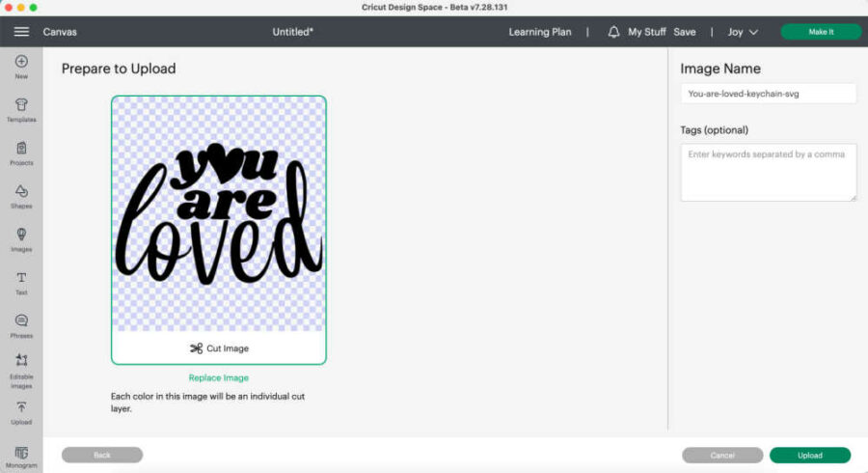The image size is (868, 473).
Task: Select the Shapes tool
Action: pos(21,196)
